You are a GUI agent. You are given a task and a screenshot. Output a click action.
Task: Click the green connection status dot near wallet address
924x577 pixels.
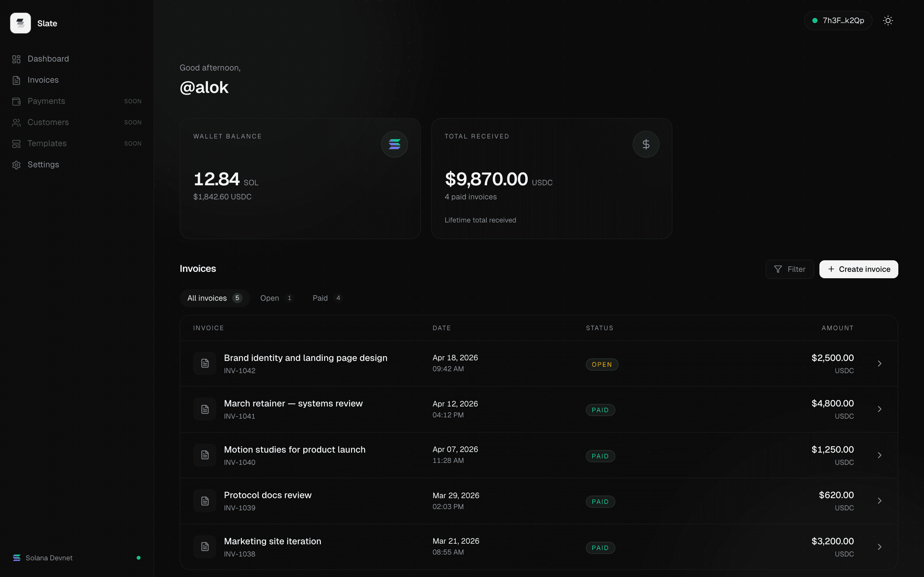click(x=815, y=20)
